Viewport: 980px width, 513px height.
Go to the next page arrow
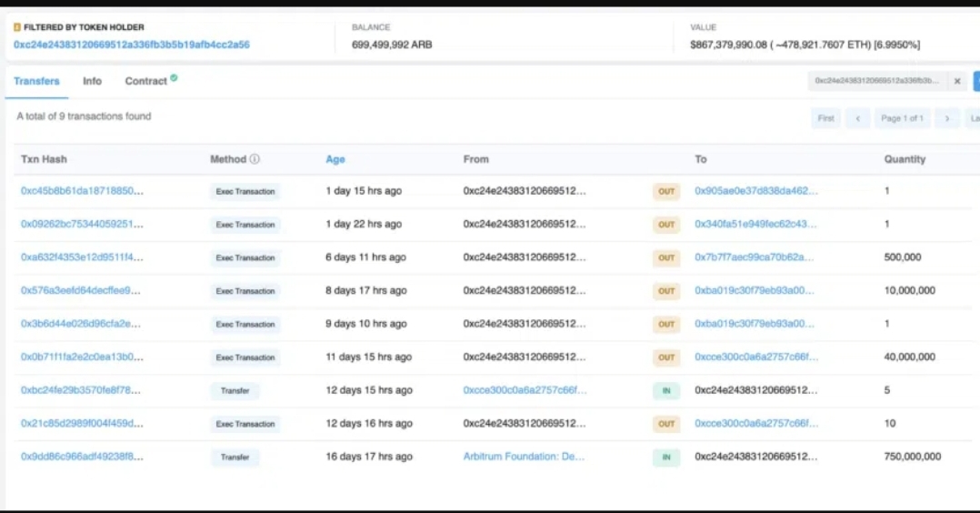pyautogui.click(x=947, y=118)
